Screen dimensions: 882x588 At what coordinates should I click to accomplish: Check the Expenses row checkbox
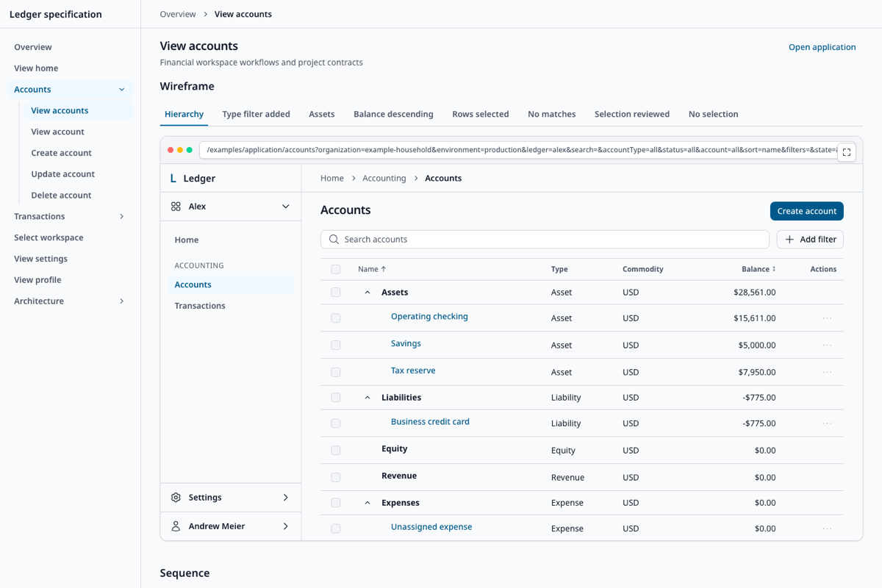click(336, 503)
